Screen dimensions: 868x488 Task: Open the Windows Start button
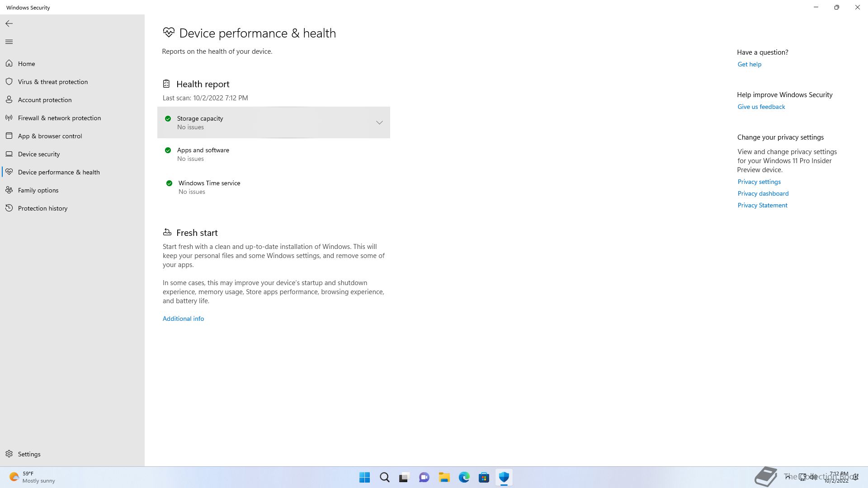point(364,477)
